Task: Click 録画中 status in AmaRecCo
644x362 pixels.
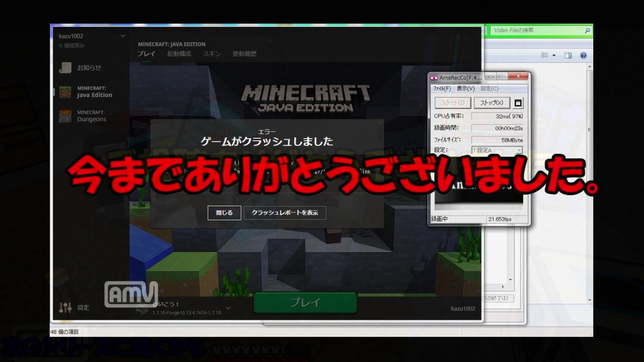Action: pyautogui.click(x=439, y=219)
